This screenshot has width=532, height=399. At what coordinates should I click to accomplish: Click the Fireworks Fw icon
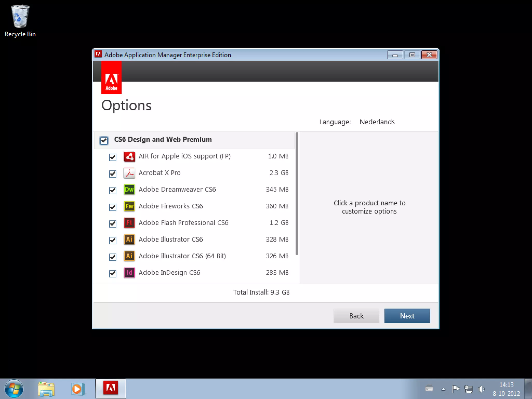pyautogui.click(x=129, y=206)
